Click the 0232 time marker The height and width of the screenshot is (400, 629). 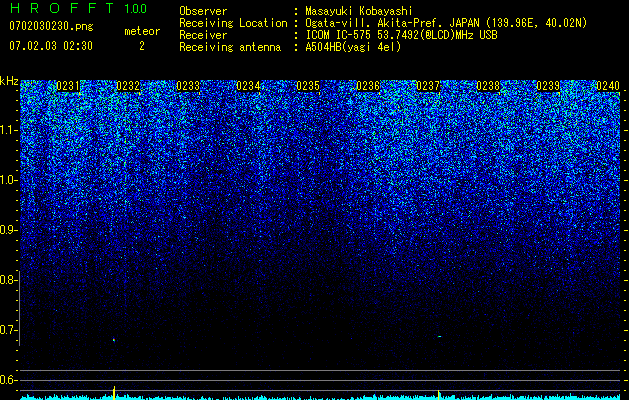click(128, 86)
